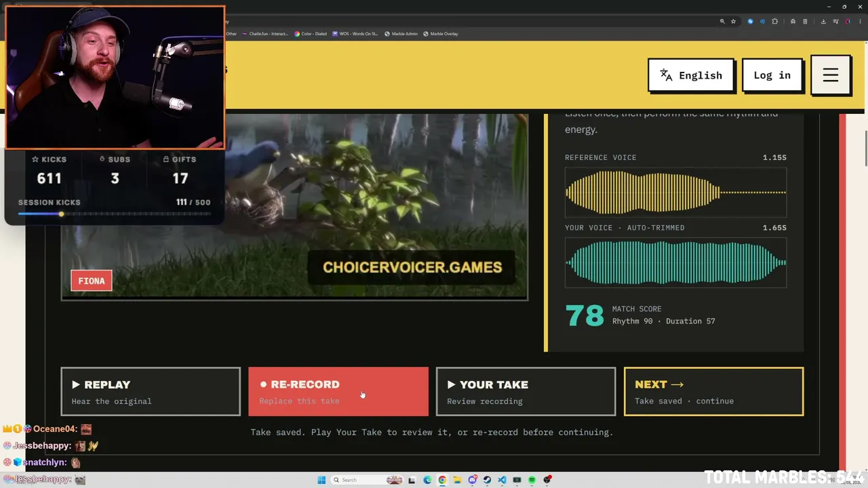Click the play triangle on the Replay button

coord(76,384)
